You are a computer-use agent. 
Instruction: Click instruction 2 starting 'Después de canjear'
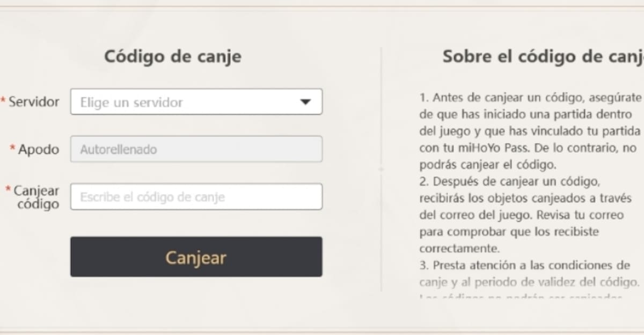515,182
